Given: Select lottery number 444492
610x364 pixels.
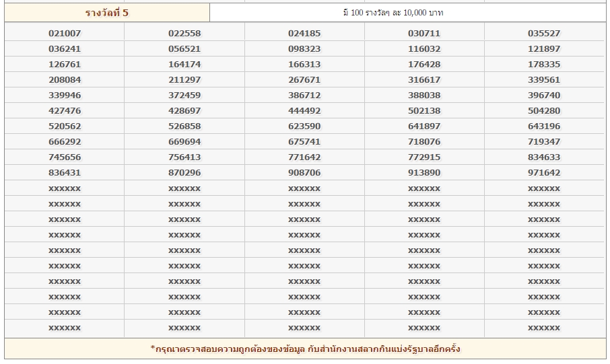Looking at the screenshot, I should click(304, 111).
